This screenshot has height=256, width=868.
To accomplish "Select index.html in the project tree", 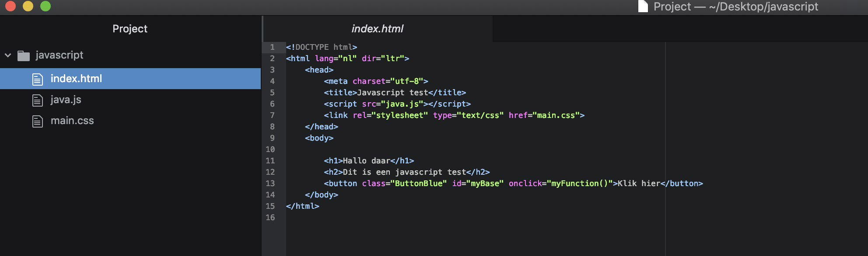I will click(76, 79).
